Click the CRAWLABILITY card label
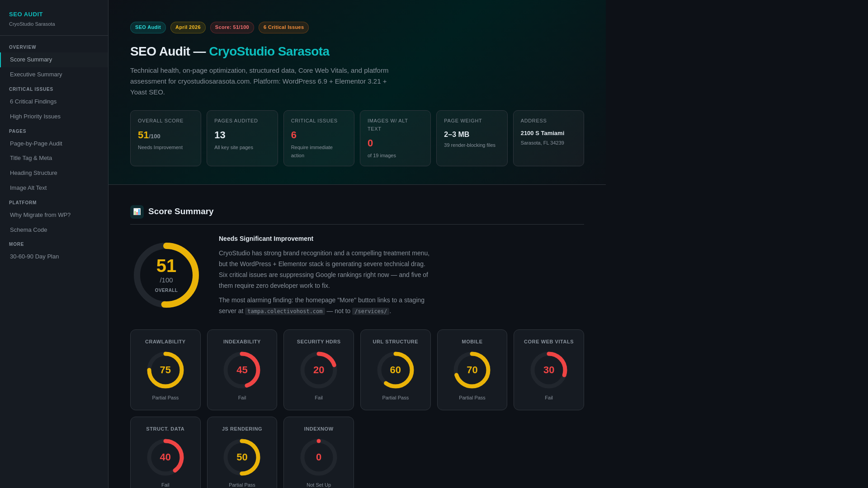The height and width of the screenshot is (488, 868). click(165, 342)
